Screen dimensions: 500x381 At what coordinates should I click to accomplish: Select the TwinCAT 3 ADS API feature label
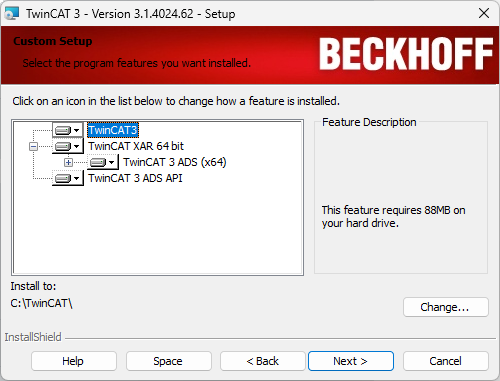point(135,178)
